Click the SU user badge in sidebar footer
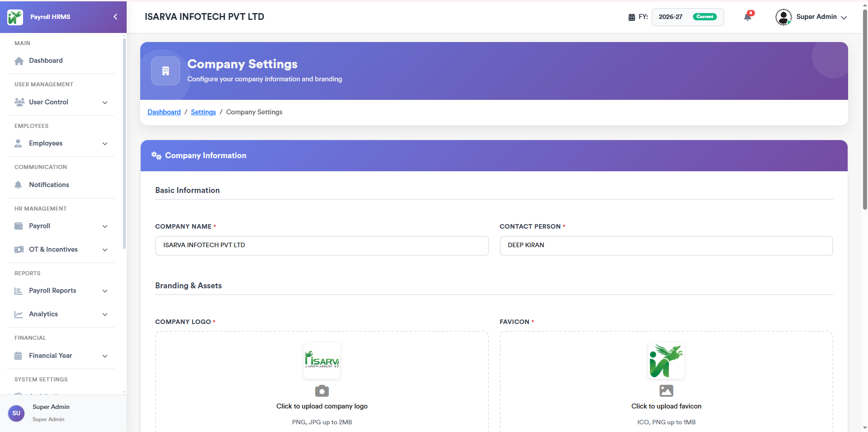 (x=16, y=413)
